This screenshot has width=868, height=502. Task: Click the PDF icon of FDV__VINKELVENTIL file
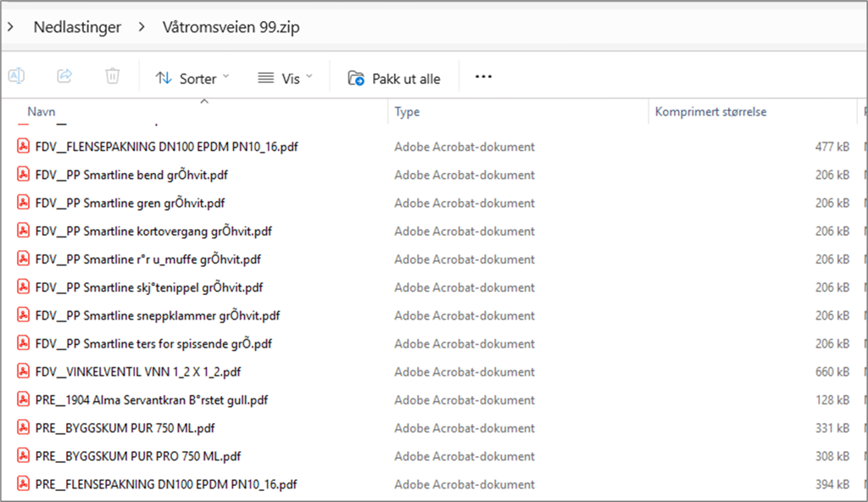23,371
